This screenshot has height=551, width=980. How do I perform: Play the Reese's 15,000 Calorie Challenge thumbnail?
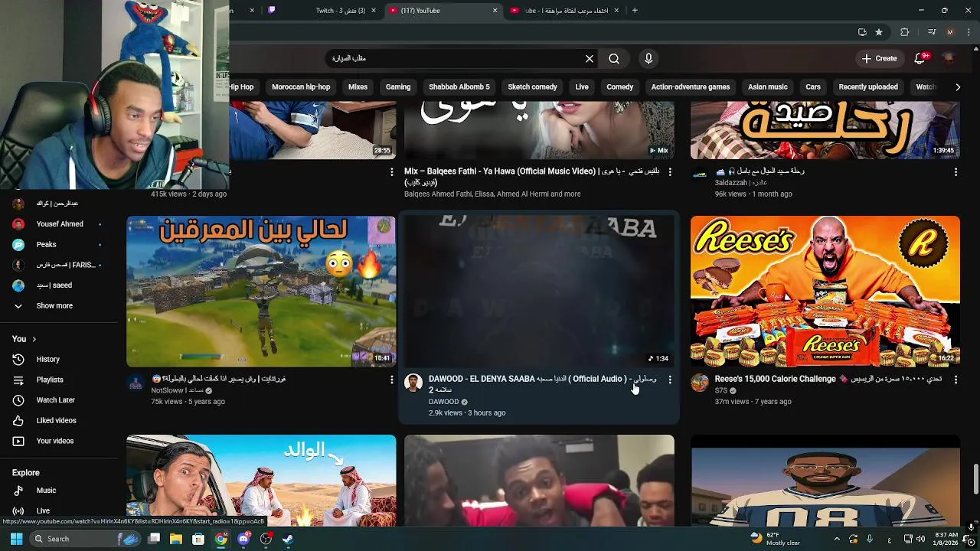825,292
